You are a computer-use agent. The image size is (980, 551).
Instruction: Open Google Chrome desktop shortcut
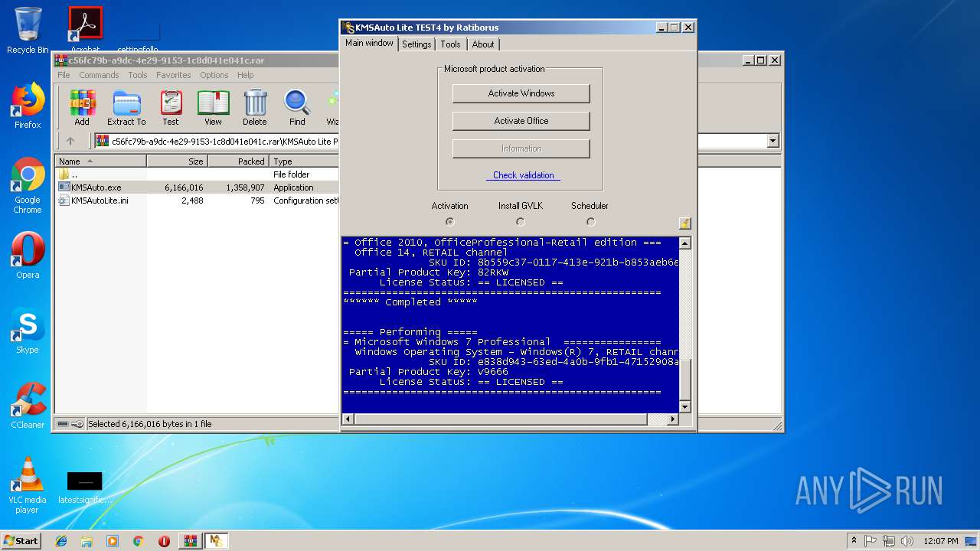tap(28, 186)
